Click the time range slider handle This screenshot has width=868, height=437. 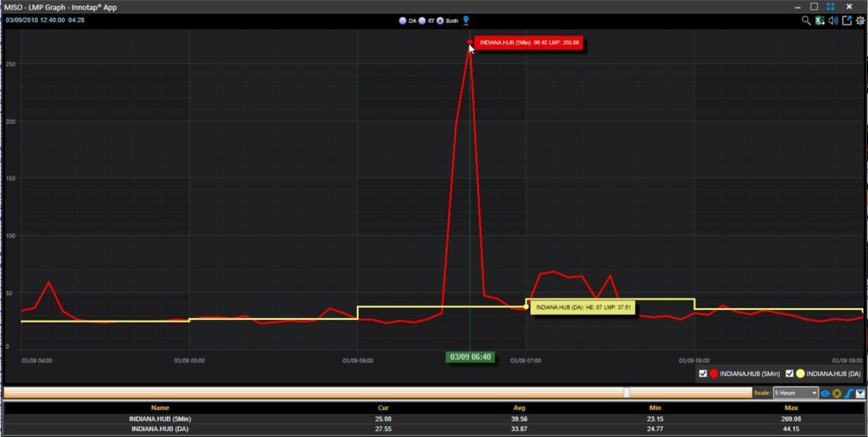pos(626,393)
